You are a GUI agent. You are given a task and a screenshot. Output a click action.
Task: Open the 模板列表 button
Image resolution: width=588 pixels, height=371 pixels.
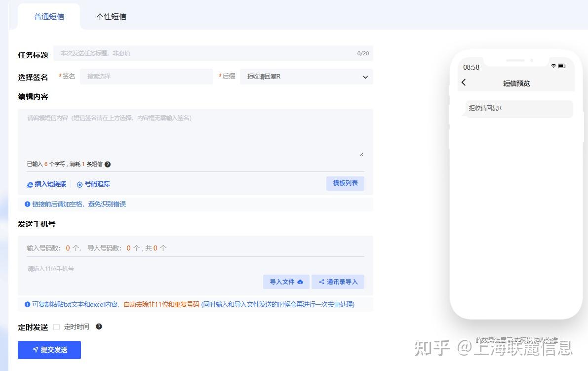pyautogui.click(x=345, y=183)
